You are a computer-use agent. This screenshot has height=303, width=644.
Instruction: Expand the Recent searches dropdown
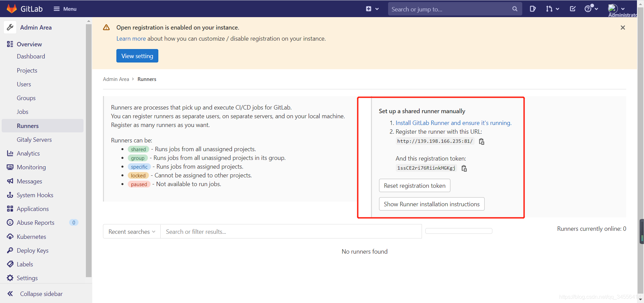[x=131, y=231]
